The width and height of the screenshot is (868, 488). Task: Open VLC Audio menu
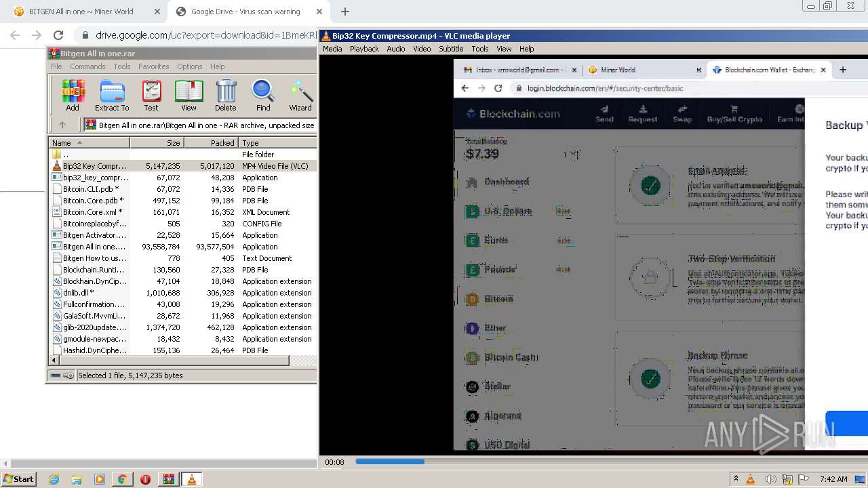point(396,49)
